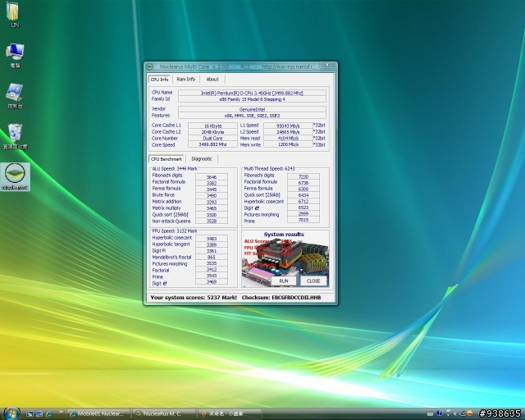Click the Hyperbolic tangent FPU score
Image resolution: width=525 pixels, height=420 pixels.
click(212, 244)
